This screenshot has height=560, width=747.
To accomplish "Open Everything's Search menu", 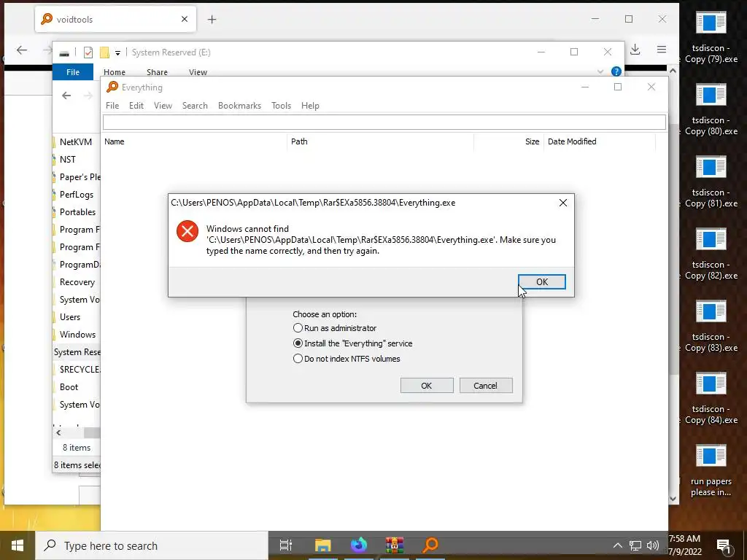I will [195, 106].
